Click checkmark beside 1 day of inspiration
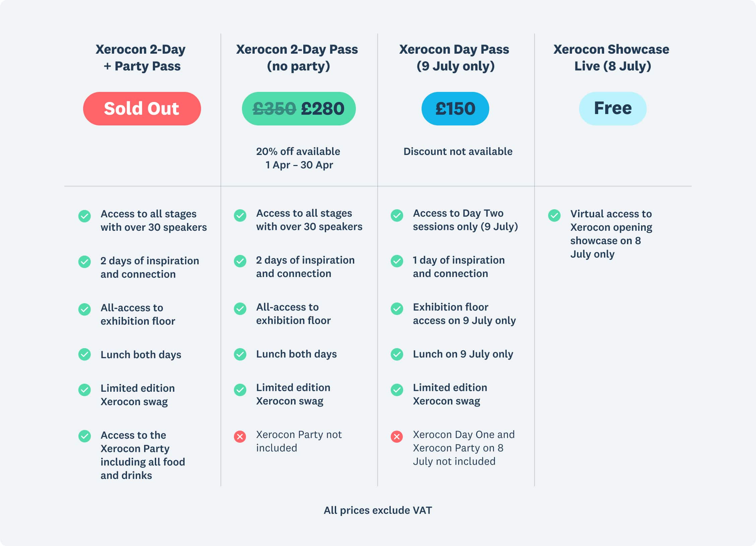This screenshot has height=546, width=756. (x=397, y=261)
